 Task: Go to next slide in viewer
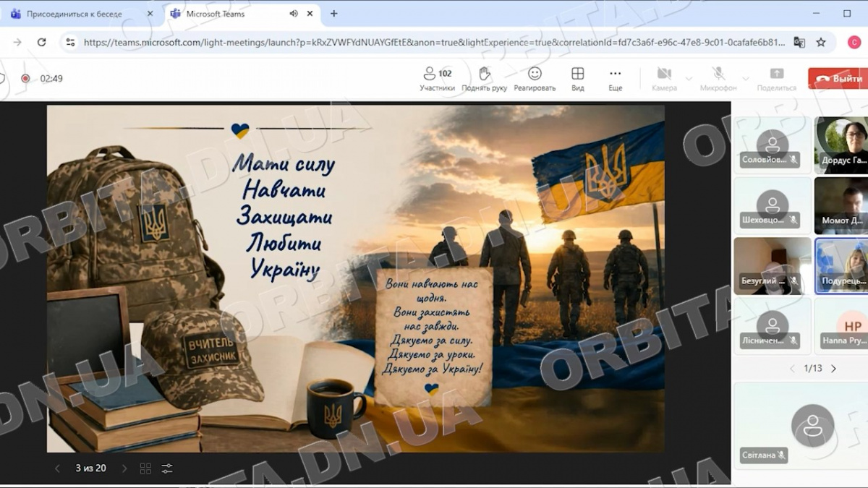(x=124, y=468)
